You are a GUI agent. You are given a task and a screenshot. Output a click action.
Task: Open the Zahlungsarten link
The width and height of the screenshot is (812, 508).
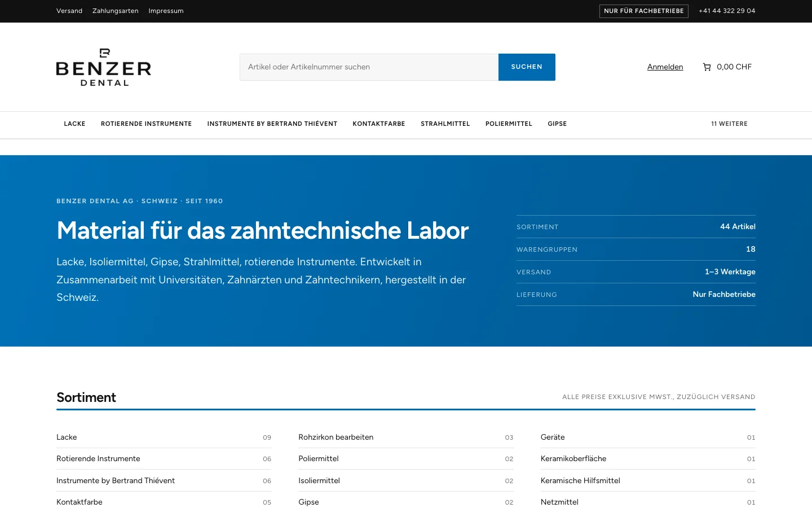(x=116, y=11)
